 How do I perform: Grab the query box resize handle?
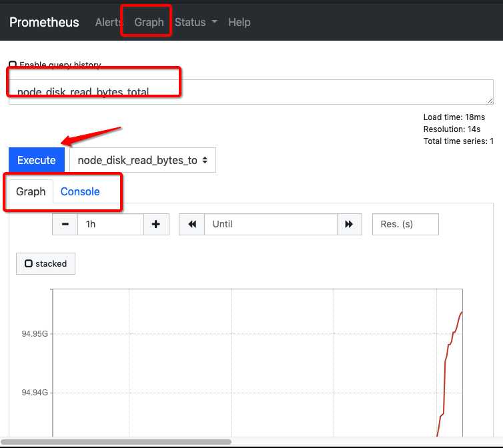click(490, 101)
